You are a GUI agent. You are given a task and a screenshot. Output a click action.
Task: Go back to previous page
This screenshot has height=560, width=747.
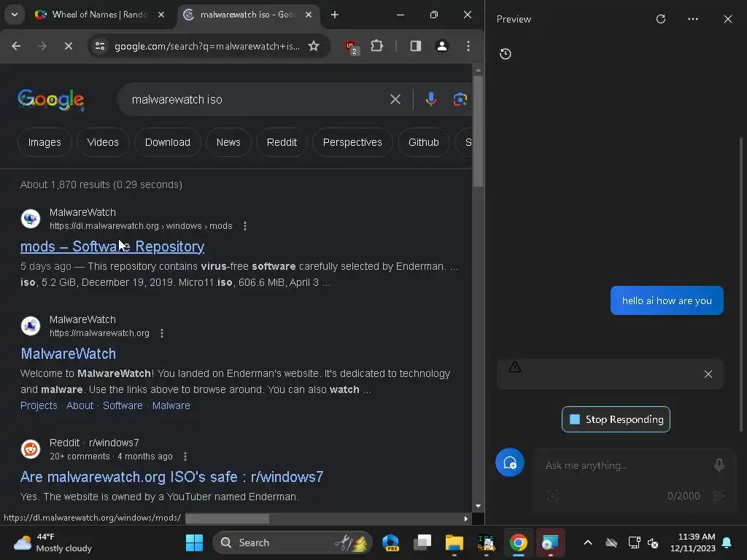(16, 46)
